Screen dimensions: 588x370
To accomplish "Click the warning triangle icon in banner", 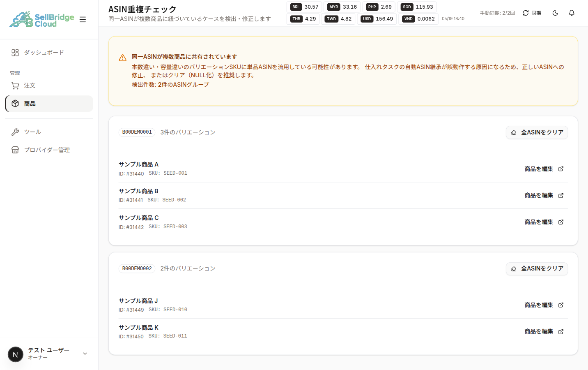I will coord(123,58).
